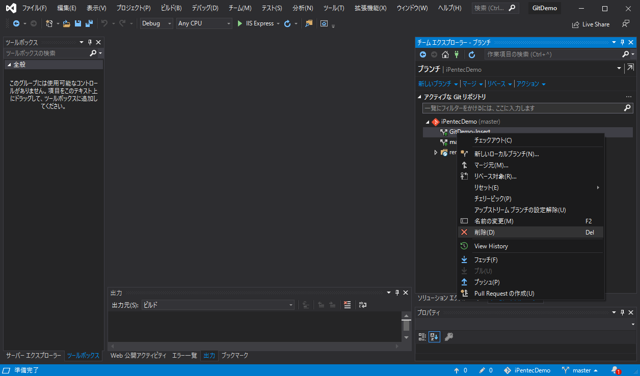Switch to サーバー エクスプローラー tab
This screenshot has width=640, height=376.
pyautogui.click(x=33, y=356)
